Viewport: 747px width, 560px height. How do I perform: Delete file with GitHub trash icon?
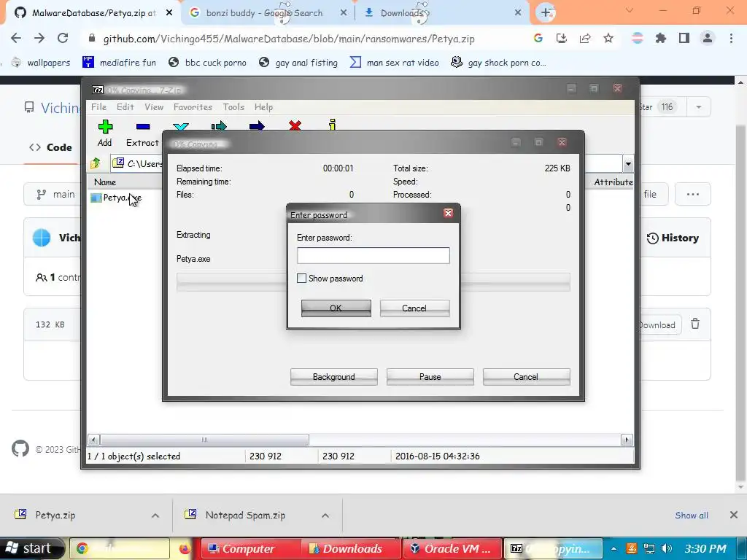click(x=695, y=324)
